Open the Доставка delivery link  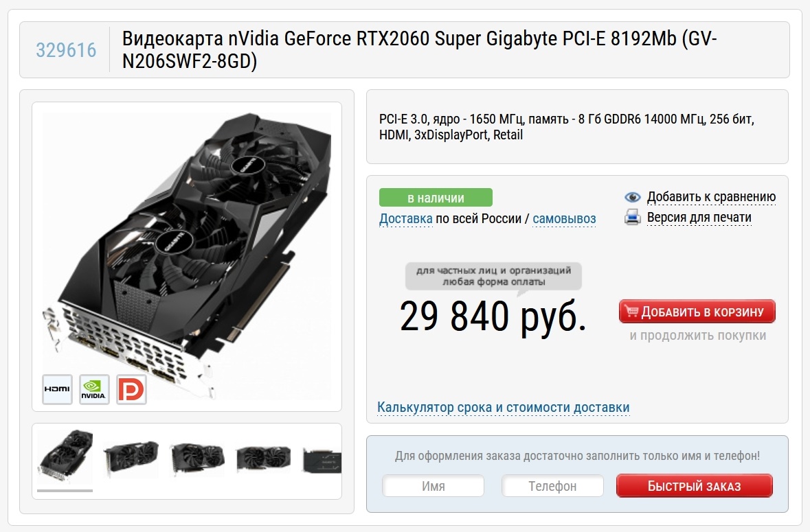point(405,219)
